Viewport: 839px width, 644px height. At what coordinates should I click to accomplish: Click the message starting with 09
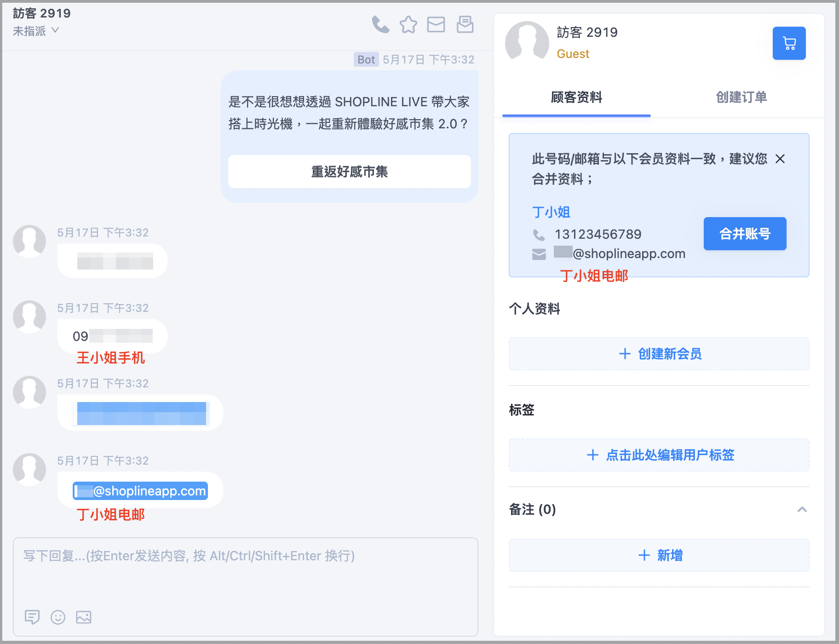(x=112, y=336)
